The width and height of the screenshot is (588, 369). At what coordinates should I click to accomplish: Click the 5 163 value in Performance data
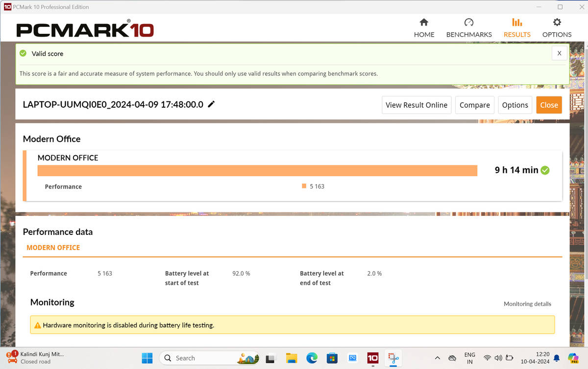pyautogui.click(x=105, y=274)
